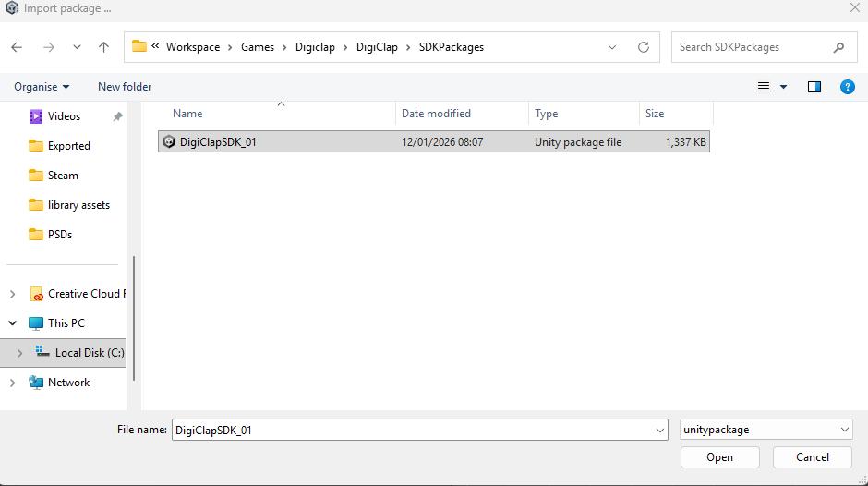
Task: Click the Search SDKPackages field
Action: click(x=753, y=47)
